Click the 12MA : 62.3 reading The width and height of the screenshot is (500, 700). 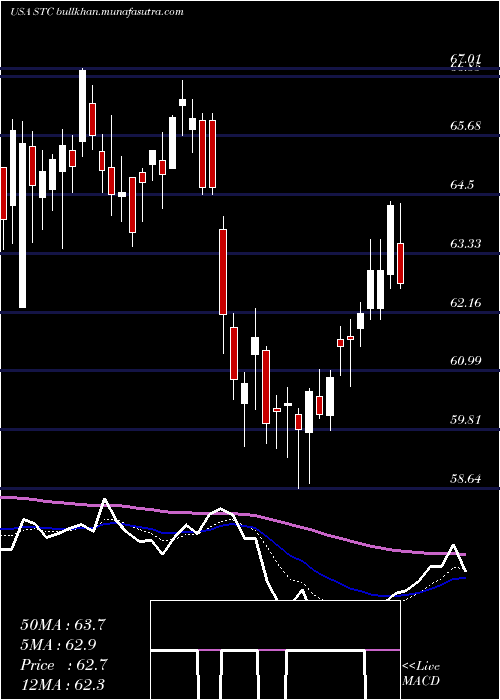pyautogui.click(x=62, y=685)
